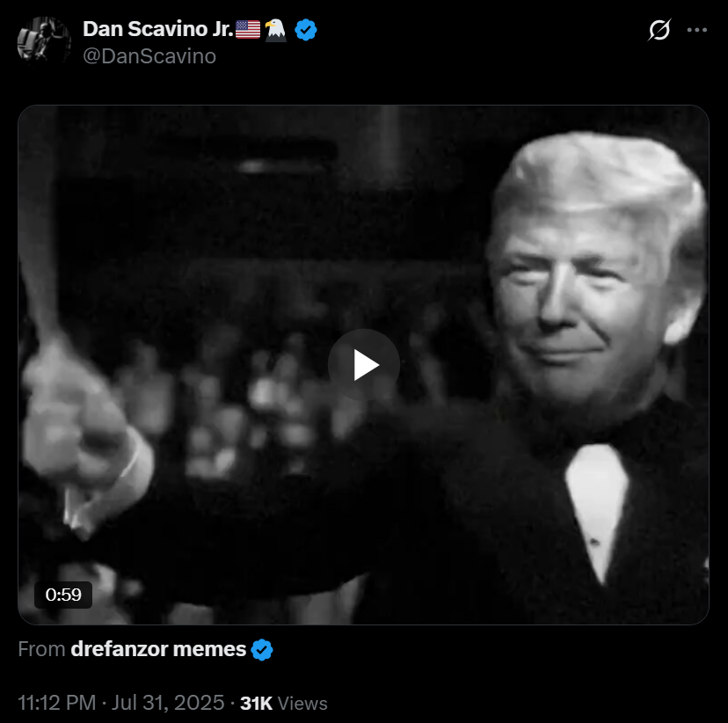728x723 pixels.
Task: Click the verified badge next to drefanzor memes
Action: point(262,649)
